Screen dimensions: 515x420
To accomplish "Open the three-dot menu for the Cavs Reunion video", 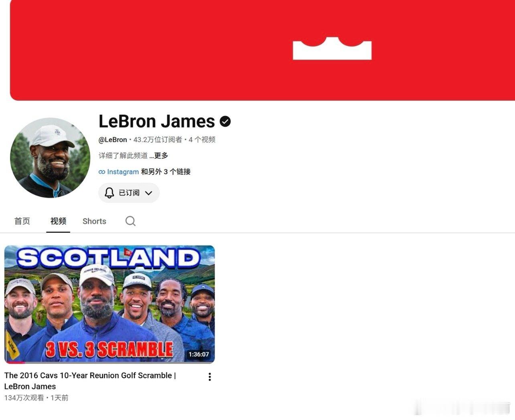I will [209, 377].
